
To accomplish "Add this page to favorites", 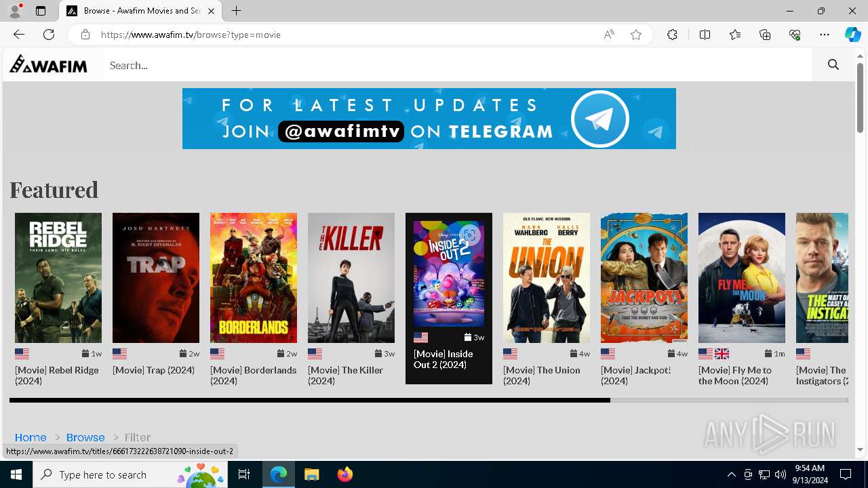I will coord(636,35).
